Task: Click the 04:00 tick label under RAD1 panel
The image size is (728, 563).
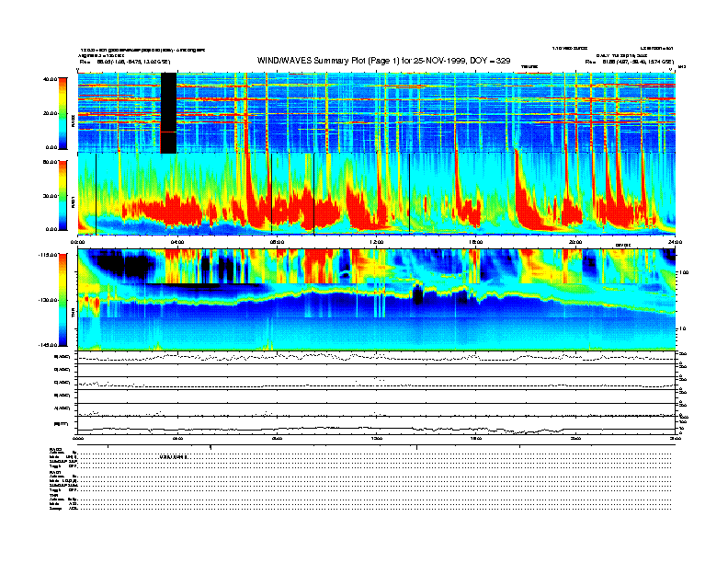Action: click(177, 242)
